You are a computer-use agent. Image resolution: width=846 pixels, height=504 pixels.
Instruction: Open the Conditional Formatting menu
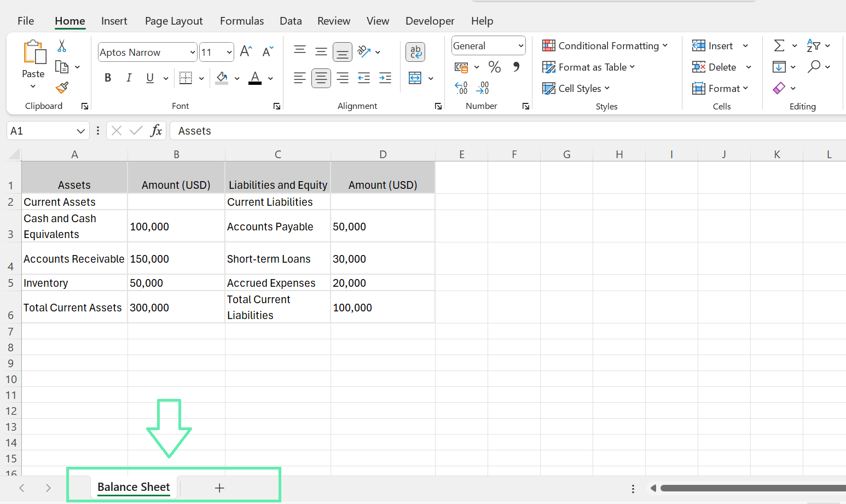tap(605, 46)
